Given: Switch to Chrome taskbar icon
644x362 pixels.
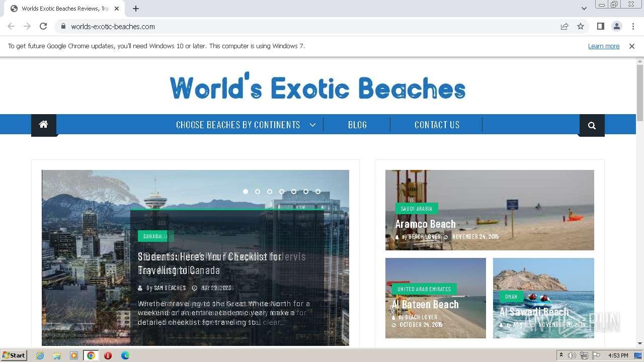Looking at the screenshot, I should pyautogui.click(x=91, y=355).
